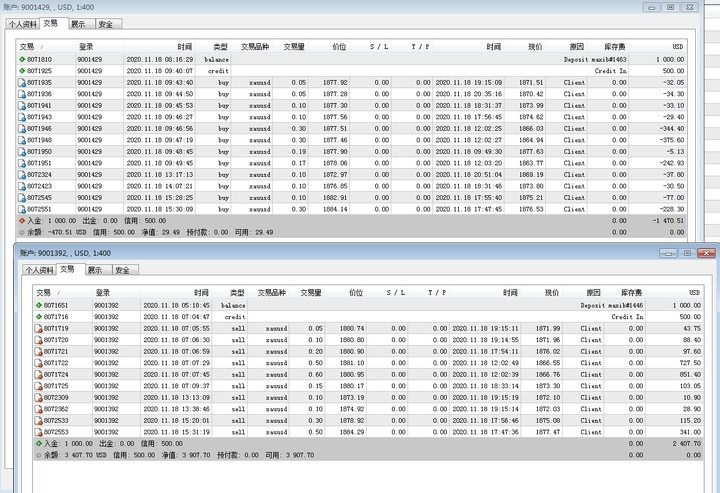The width and height of the screenshot is (720, 493).
Task: Select the sell order icon for 8071720
Action: coord(38,340)
